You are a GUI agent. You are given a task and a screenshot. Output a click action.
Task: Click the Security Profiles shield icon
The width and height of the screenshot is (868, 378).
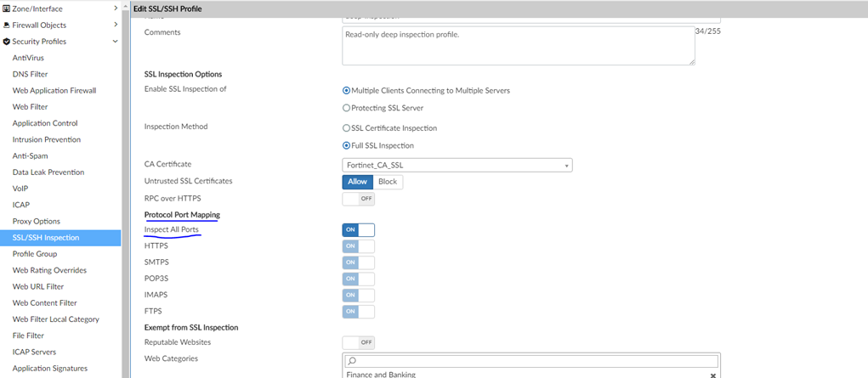6,42
